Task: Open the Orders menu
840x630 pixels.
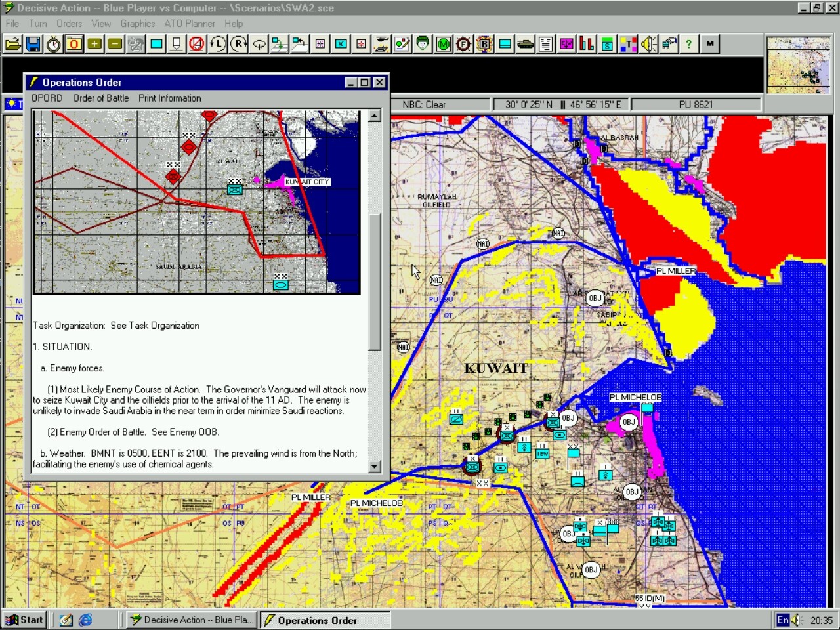Action: click(69, 24)
